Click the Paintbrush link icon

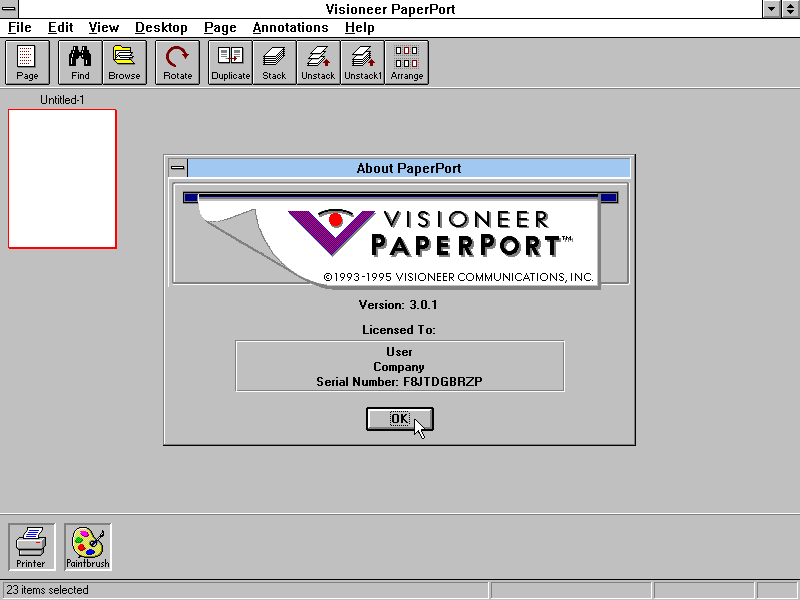coord(88,547)
